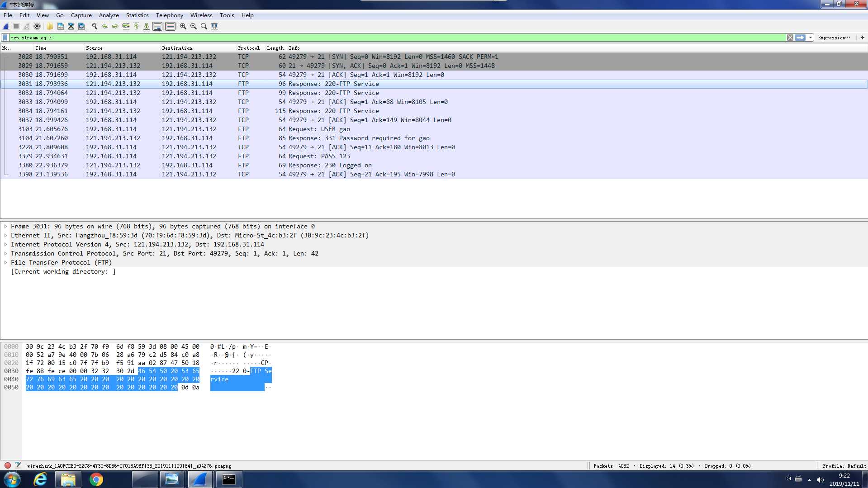Open the Go menu

(60, 15)
